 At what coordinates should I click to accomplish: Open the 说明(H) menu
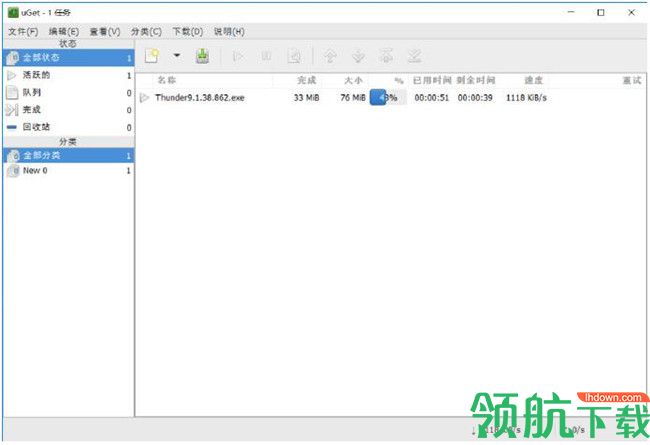229,32
